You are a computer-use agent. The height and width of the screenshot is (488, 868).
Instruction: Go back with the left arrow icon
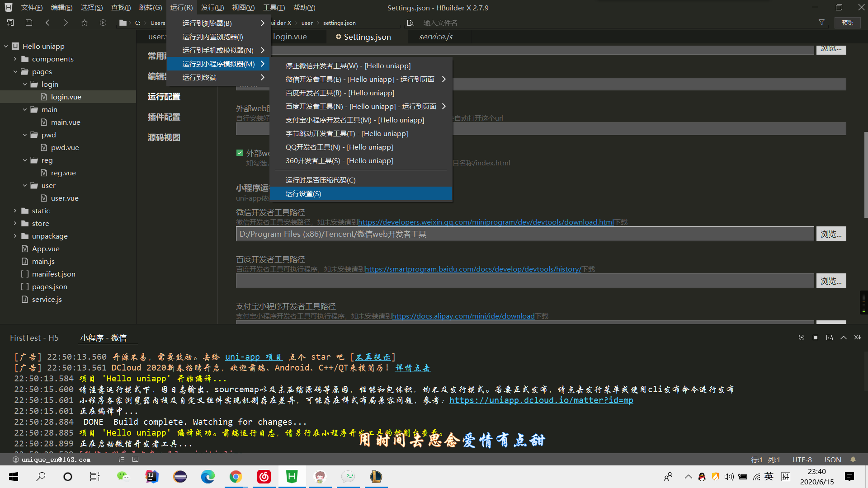click(x=47, y=23)
